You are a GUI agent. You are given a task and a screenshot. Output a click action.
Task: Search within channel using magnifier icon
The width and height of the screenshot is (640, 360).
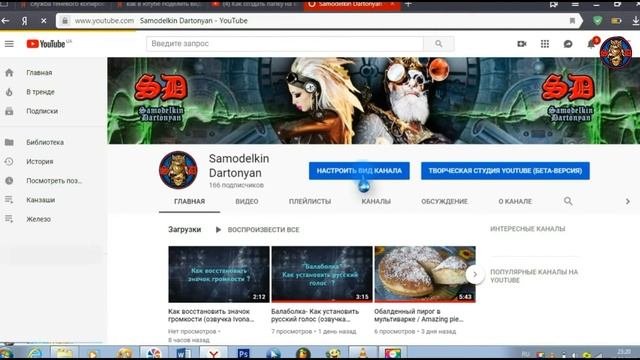568,201
